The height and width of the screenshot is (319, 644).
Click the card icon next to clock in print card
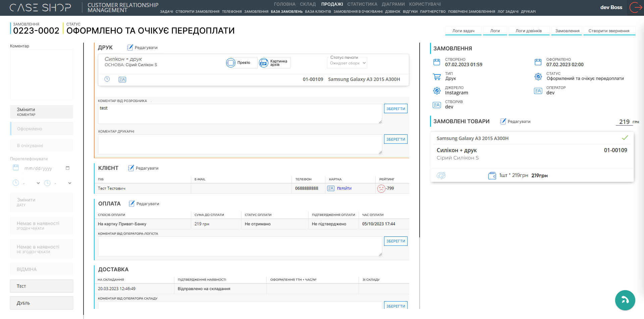[x=122, y=80]
